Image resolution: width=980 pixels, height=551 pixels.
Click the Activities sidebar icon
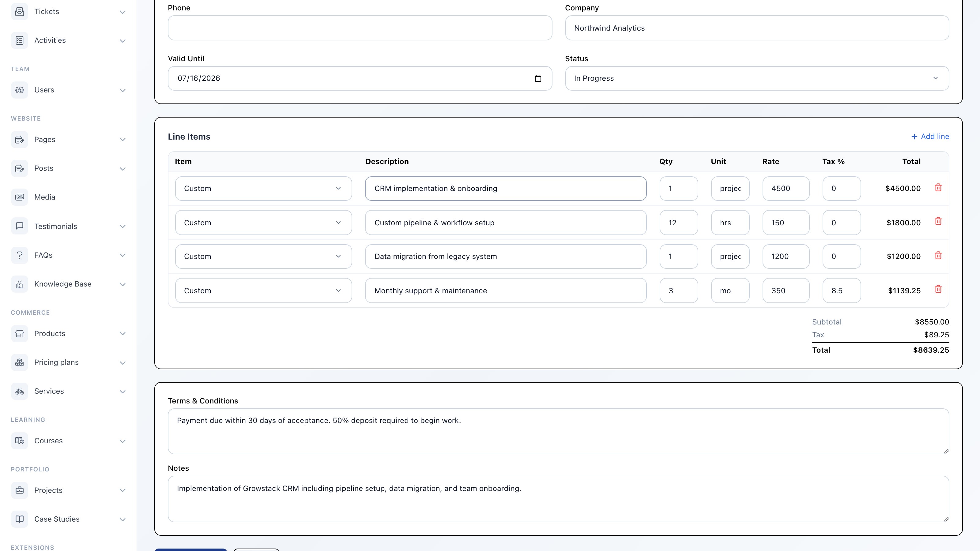[19, 40]
